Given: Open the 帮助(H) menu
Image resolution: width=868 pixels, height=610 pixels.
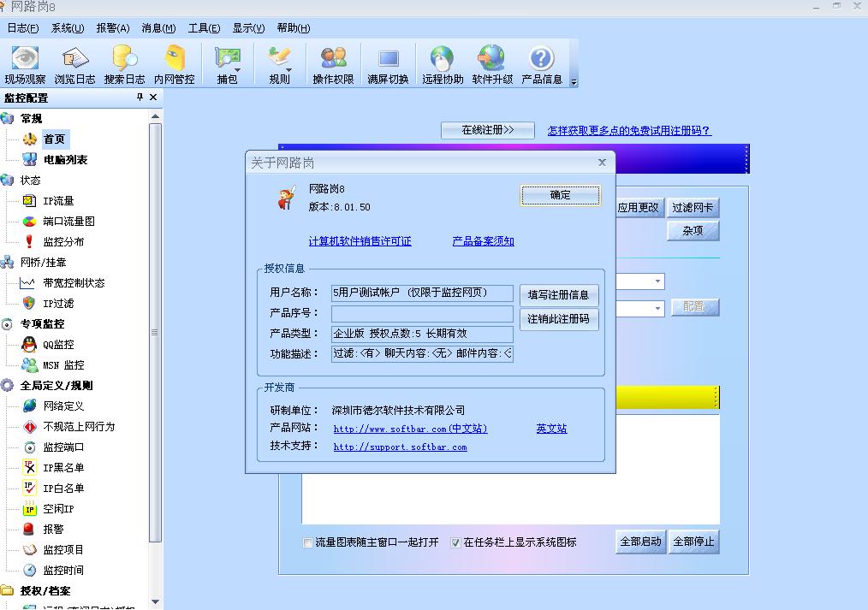Looking at the screenshot, I should 293,28.
